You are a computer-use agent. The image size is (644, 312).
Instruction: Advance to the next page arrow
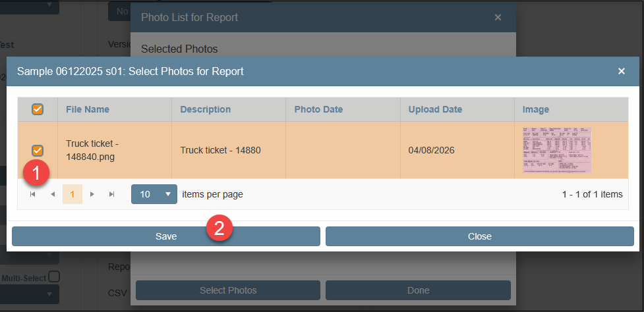(92, 194)
